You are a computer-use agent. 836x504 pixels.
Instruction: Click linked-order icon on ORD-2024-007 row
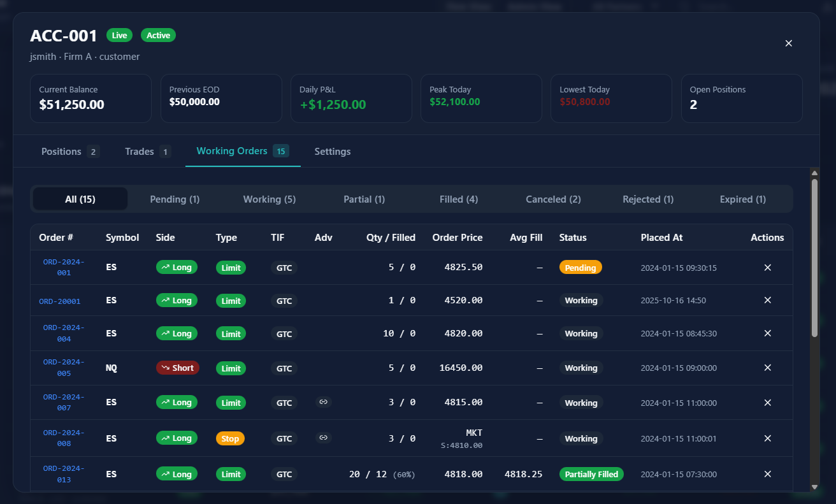(324, 402)
